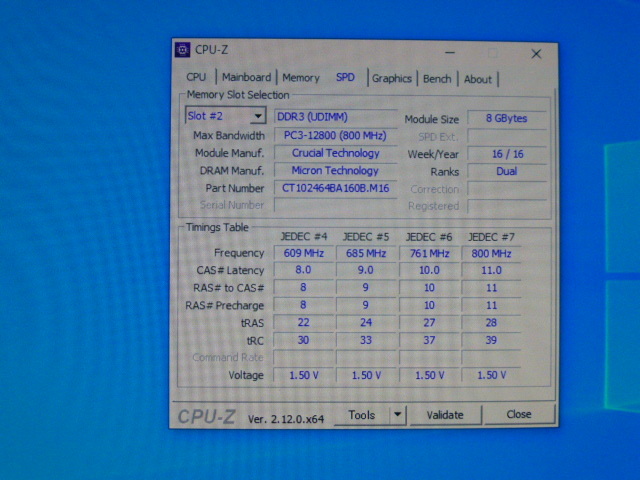The width and height of the screenshot is (640, 480).
Task: Click the 9.0 CAS# Latency value
Action: coord(366,270)
